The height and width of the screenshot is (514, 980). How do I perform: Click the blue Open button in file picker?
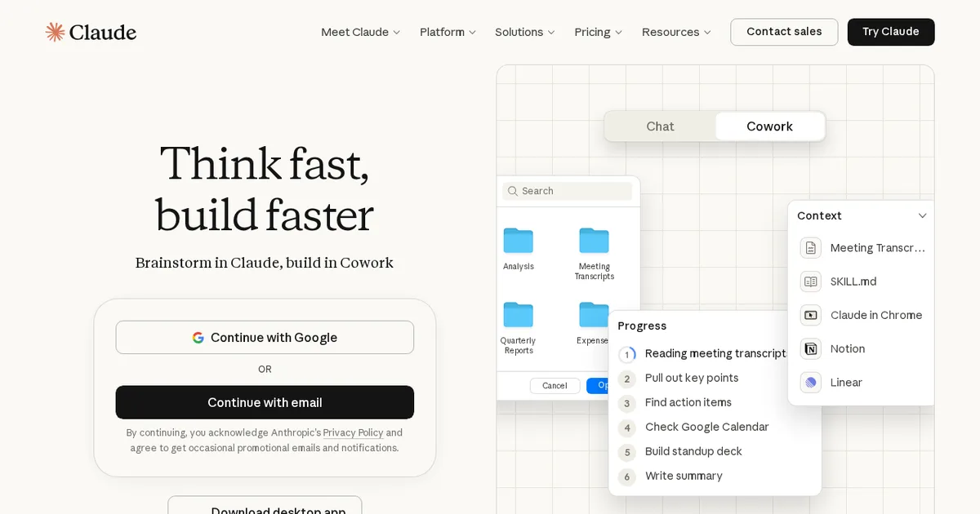(x=599, y=386)
